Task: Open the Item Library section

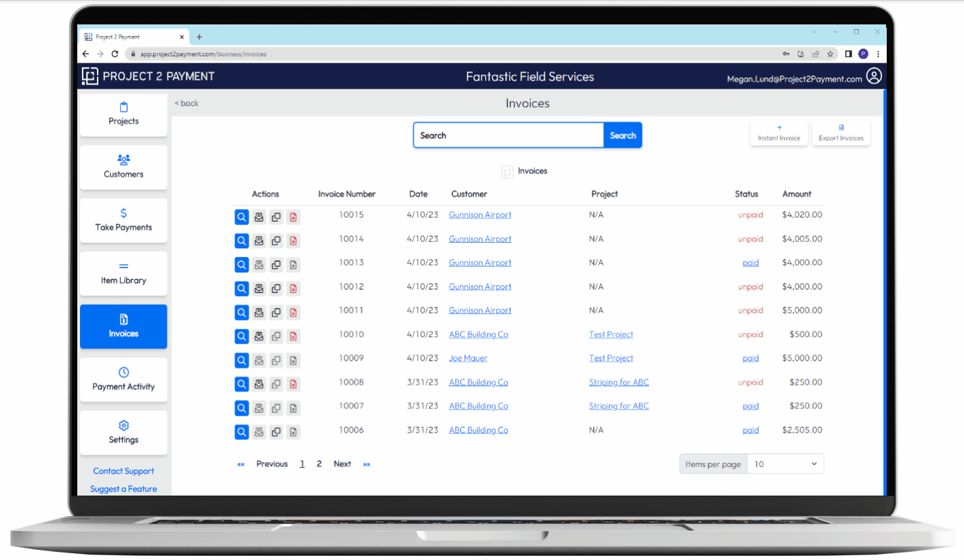Action: 123,274
